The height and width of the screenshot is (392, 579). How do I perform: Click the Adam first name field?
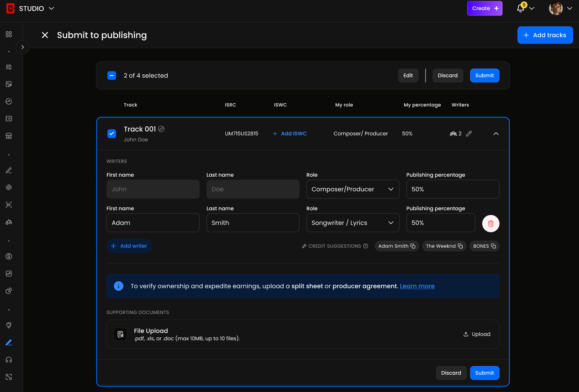(x=153, y=223)
